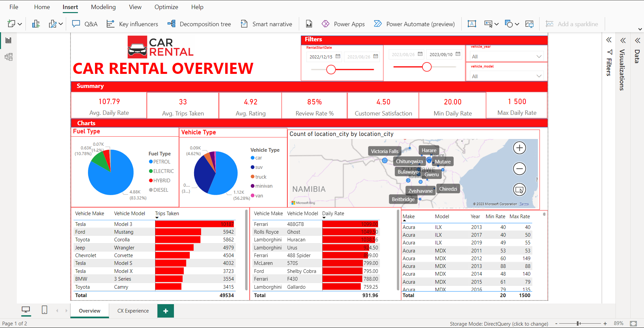The image size is (644, 328).
Task: Launch Power Automate (preview)
Action: (x=414, y=24)
